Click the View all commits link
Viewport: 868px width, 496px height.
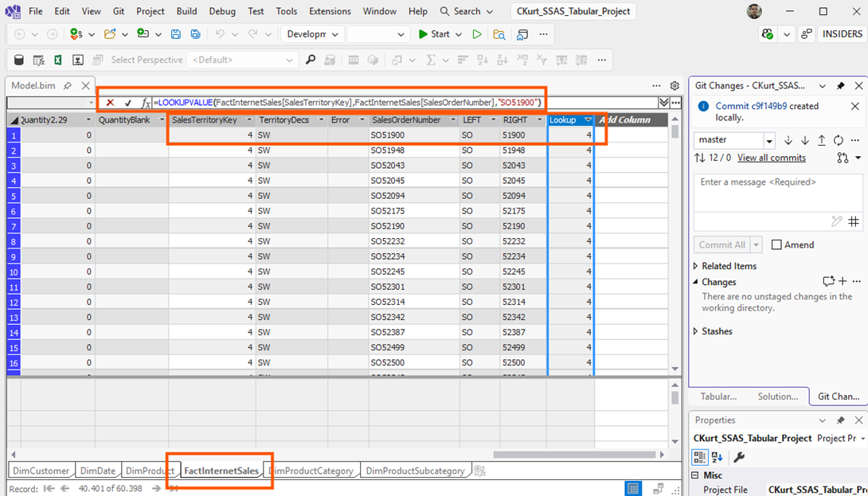click(x=771, y=158)
